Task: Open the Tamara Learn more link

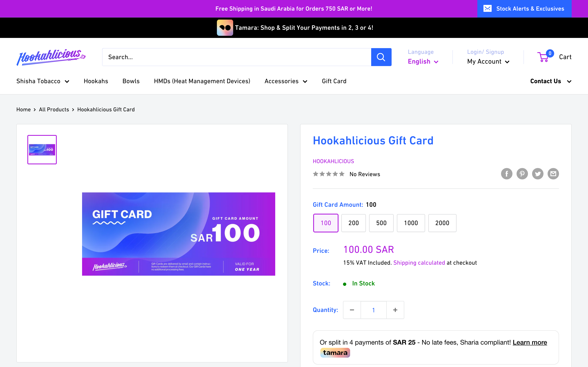Action: (530, 342)
